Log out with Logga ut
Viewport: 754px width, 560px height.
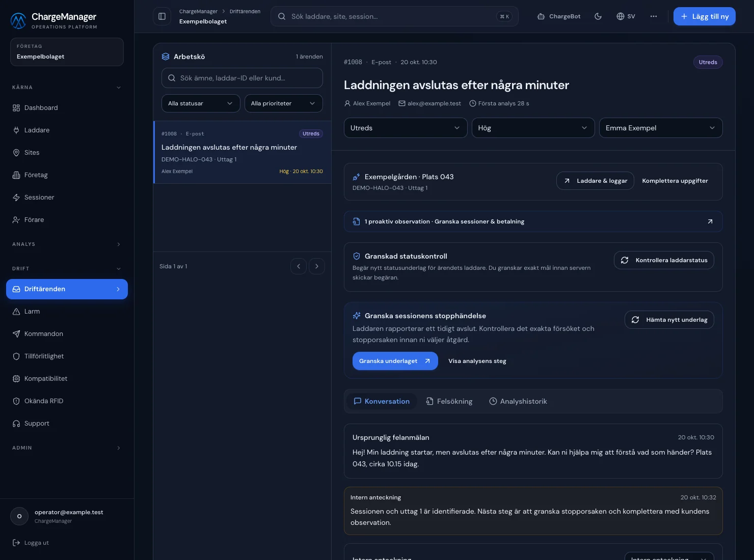[x=31, y=543]
